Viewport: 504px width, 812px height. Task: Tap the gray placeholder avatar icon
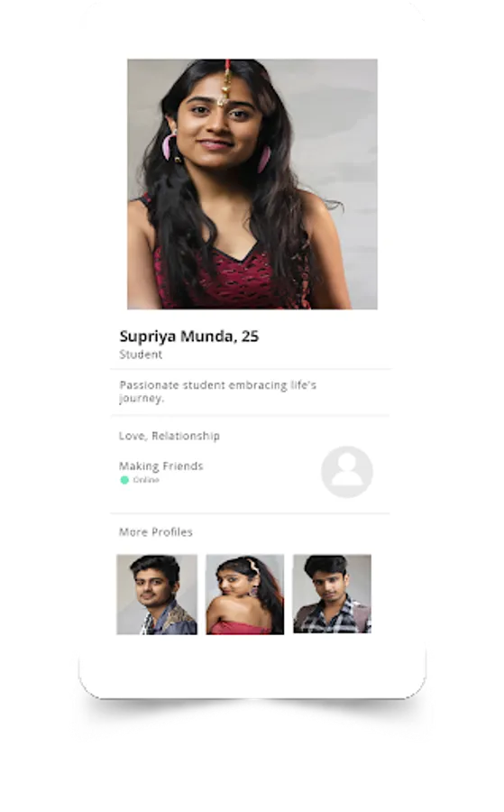pyautogui.click(x=347, y=472)
